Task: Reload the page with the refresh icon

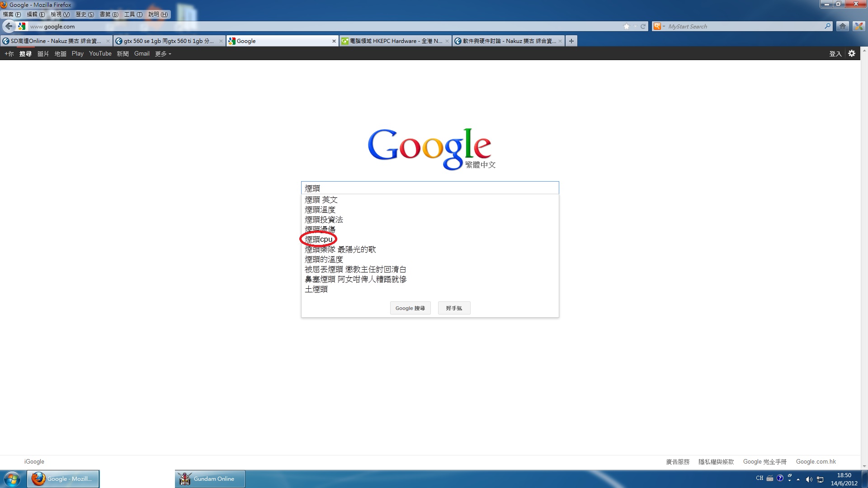Action: (x=643, y=26)
